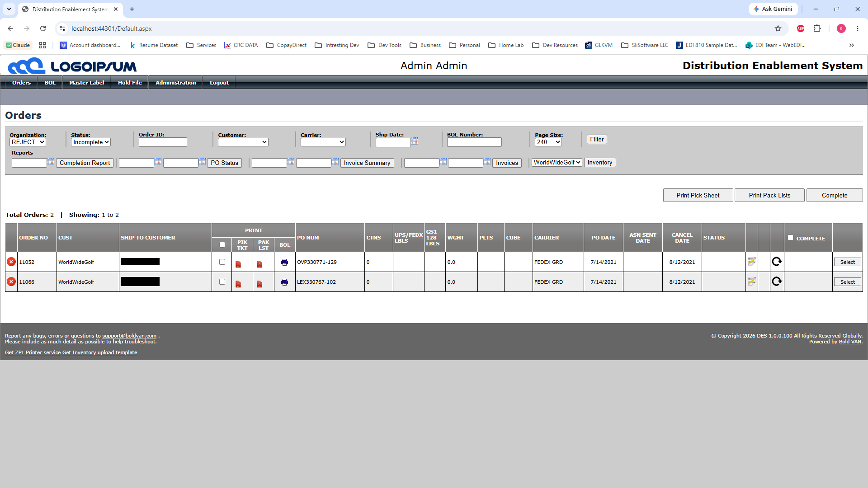
Task: Click the Print Pack Lists button
Action: point(769,195)
